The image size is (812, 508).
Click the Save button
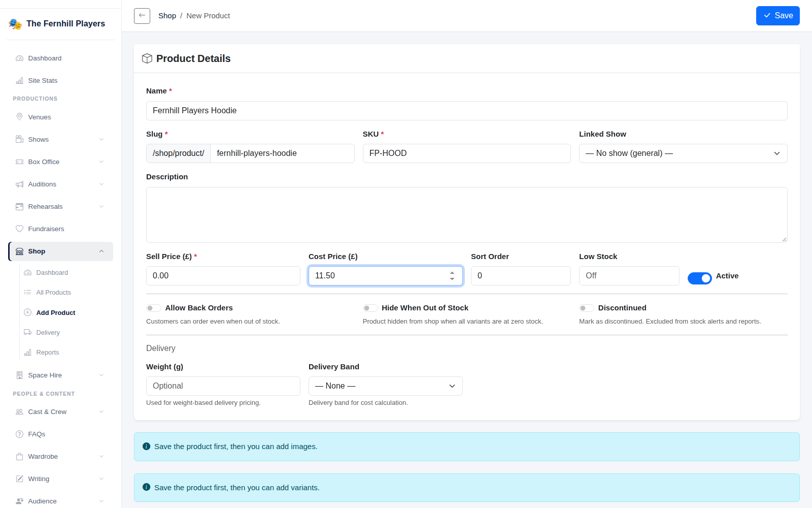click(x=778, y=16)
